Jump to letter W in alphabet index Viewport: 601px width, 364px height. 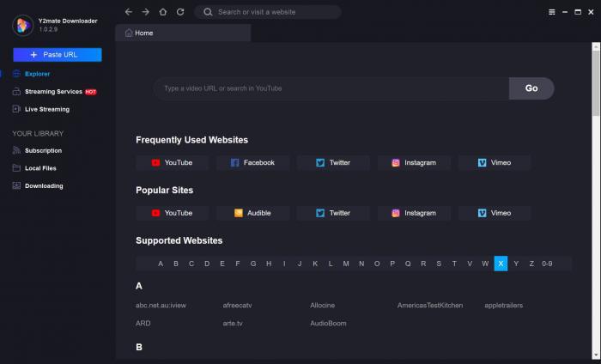point(485,264)
